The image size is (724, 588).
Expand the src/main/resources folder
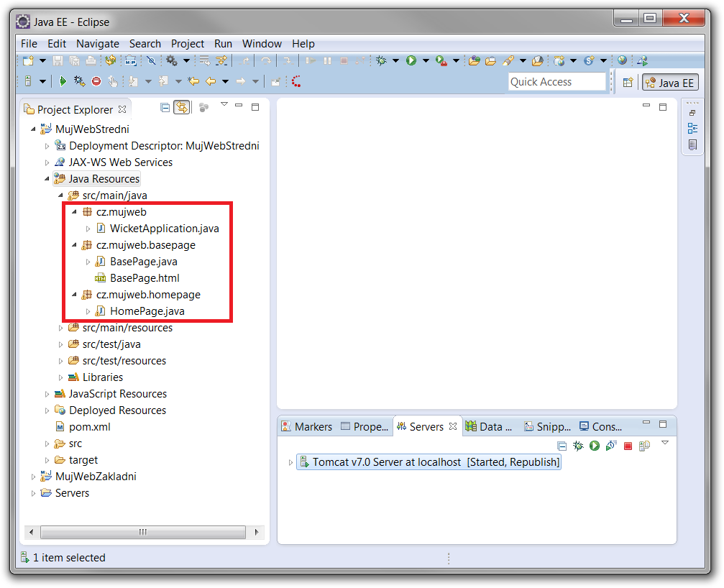click(x=61, y=328)
